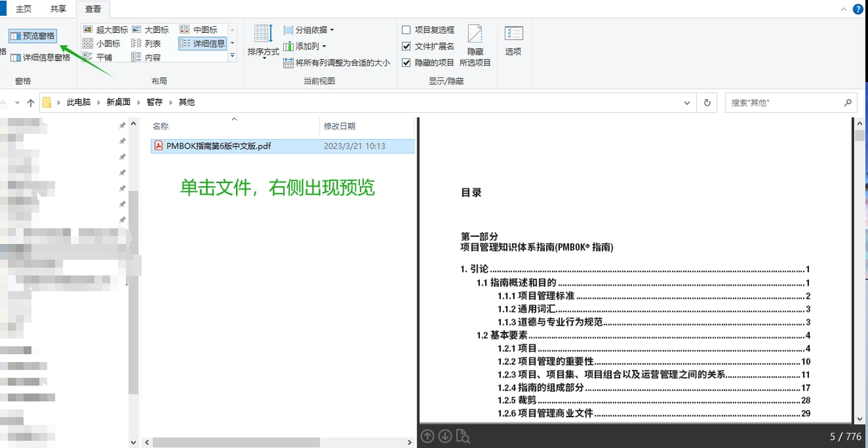Viewport: 868px width, 448px height.
Task: Go up one folder level arrow
Action: click(x=31, y=103)
